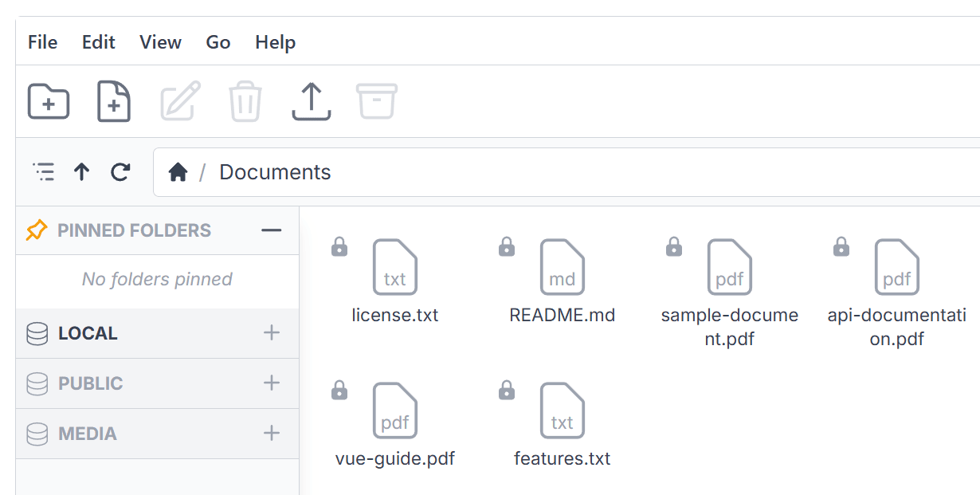Select the features.txt file
This screenshot has height=495, width=980.
click(x=563, y=411)
